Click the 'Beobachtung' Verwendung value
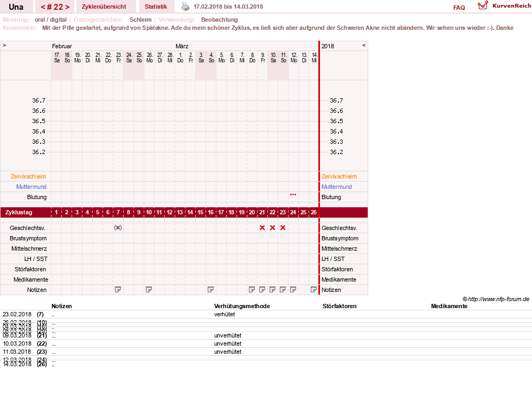 [219, 20]
